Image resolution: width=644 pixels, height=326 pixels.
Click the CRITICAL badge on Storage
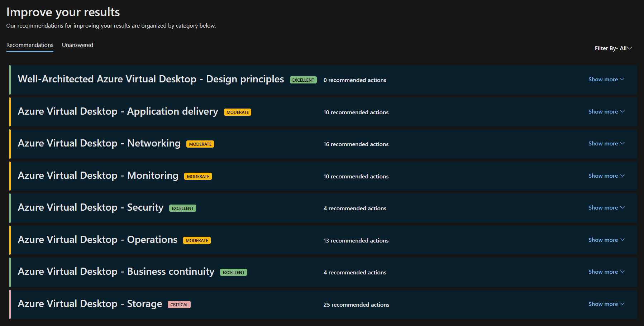[x=179, y=305]
